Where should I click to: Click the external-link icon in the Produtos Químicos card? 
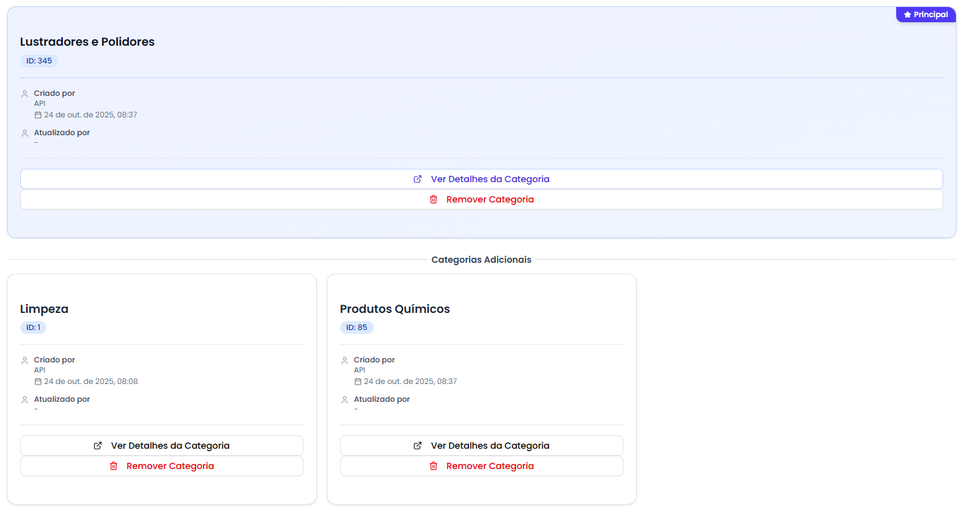click(x=418, y=446)
